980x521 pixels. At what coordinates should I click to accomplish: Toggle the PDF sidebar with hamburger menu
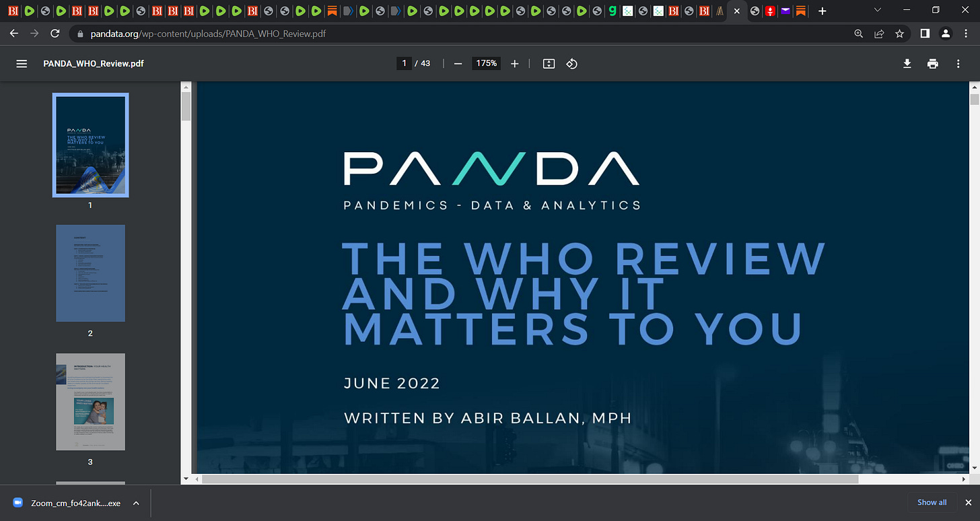22,63
